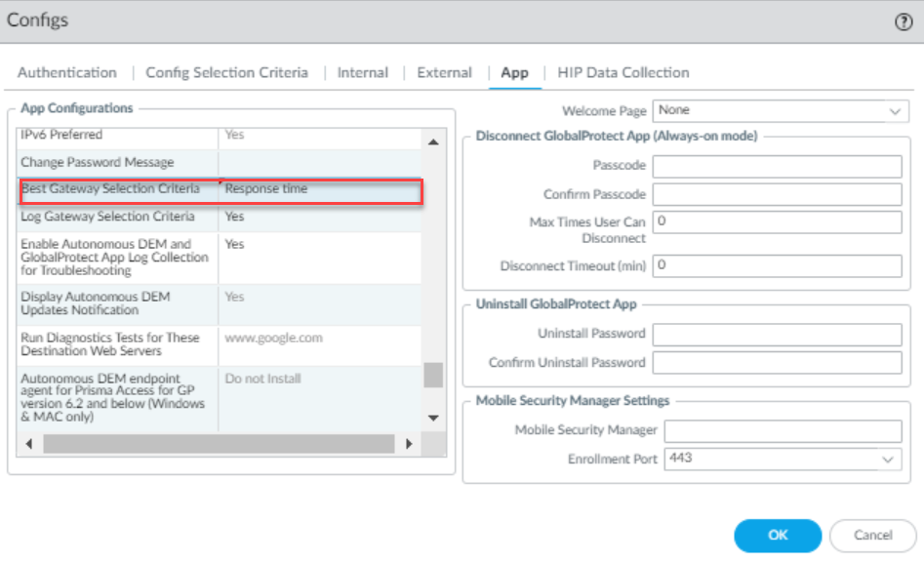Focus the Passcode input field
924x563 pixels.
[777, 167]
